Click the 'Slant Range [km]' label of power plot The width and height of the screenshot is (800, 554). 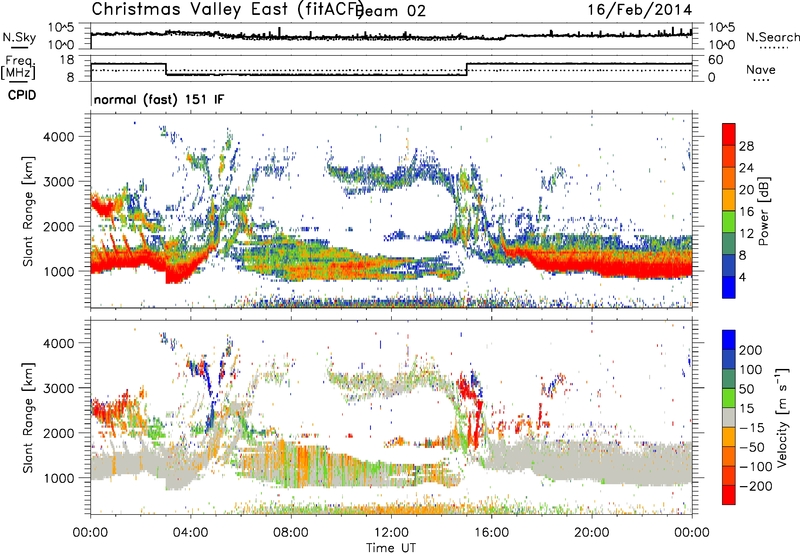pos(28,211)
